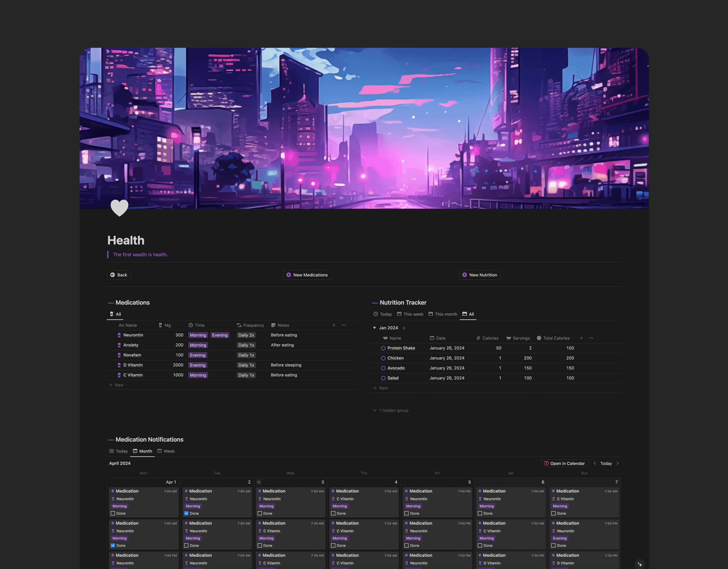Click the New Nutrition button
The width and height of the screenshot is (728, 569).
click(x=480, y=275)
